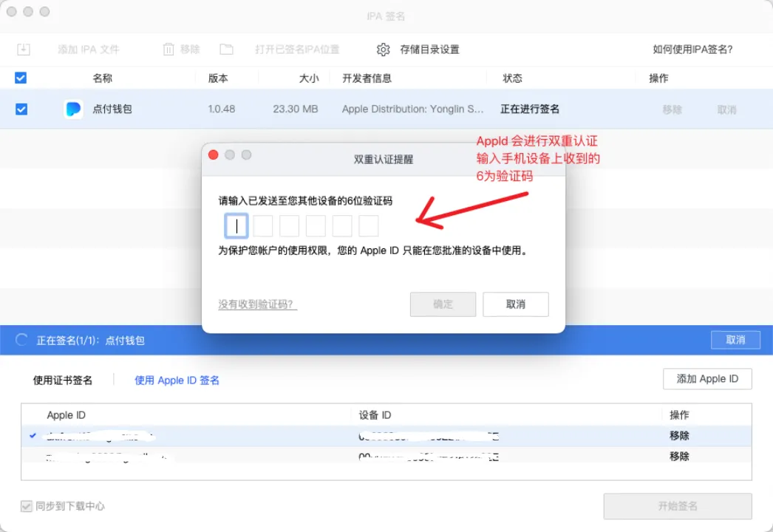Click the folder icon for signed IPA location

226,50
